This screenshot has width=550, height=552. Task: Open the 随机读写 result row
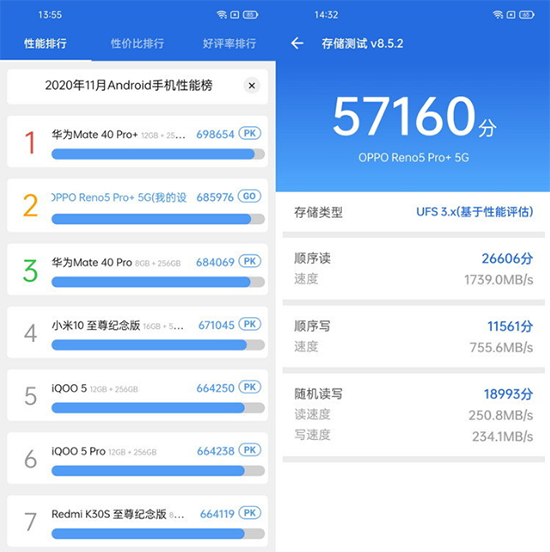pos(414,415)
